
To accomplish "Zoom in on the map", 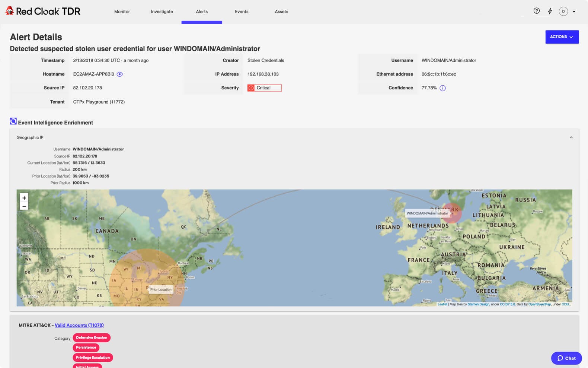I will tap(24, 198).
